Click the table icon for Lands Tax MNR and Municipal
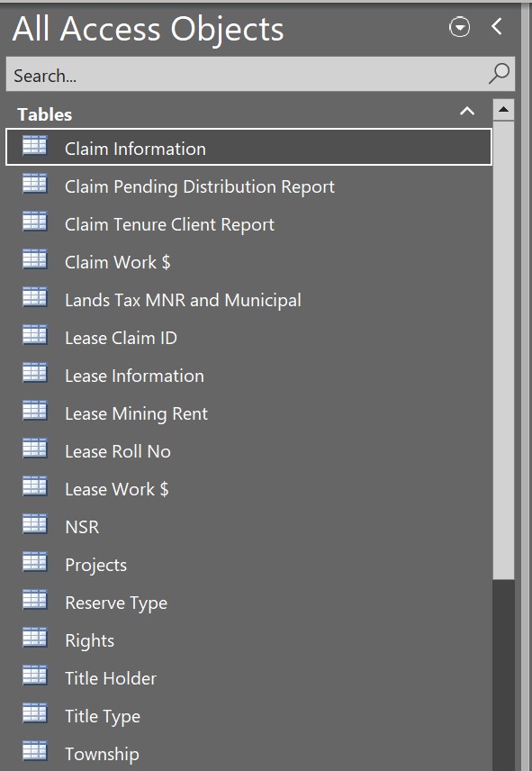This screenshot has width=532, height=771. pos(34,297)
